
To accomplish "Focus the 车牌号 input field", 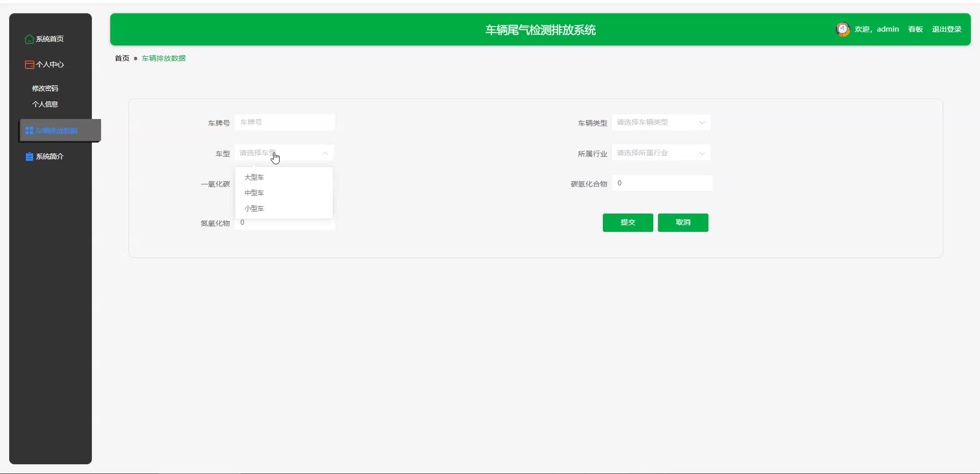I will [x=285, y=122].
